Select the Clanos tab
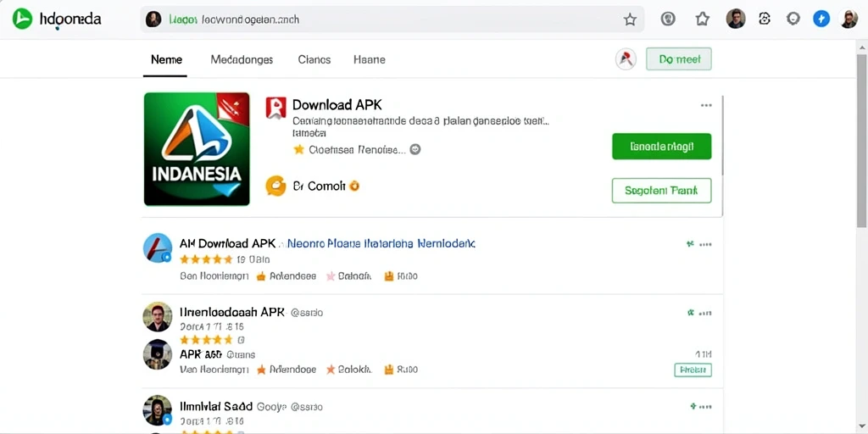The width and height of the screenshot is (868, 434). (x=314, y=60)
